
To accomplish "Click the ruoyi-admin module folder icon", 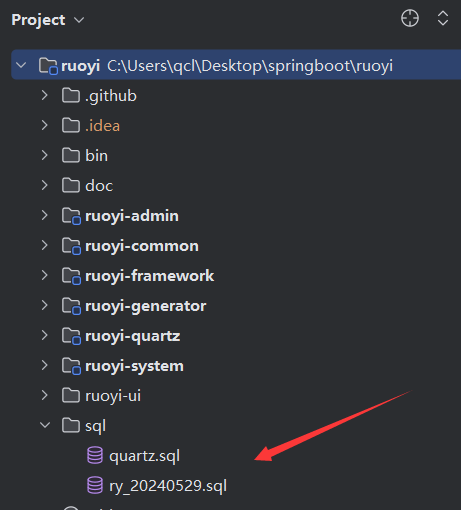I will click(x=71, y=216).
